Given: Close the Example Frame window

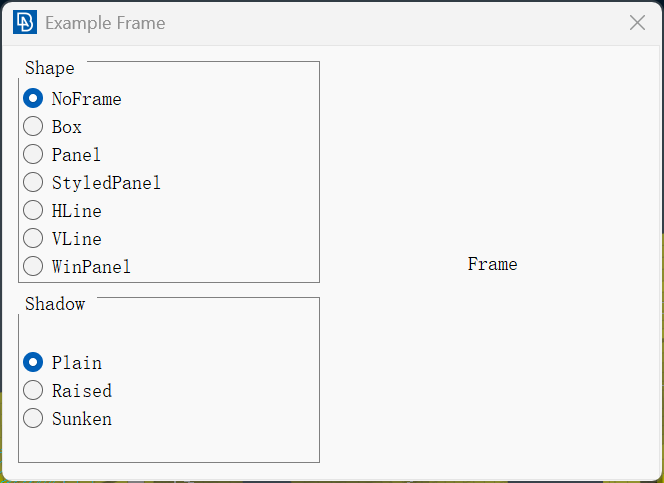Looking at the screenshot, I should click(637, 23).
